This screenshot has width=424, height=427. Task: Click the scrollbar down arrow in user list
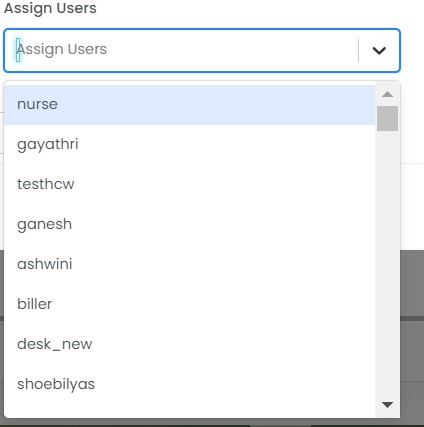(x=387, y=405)
